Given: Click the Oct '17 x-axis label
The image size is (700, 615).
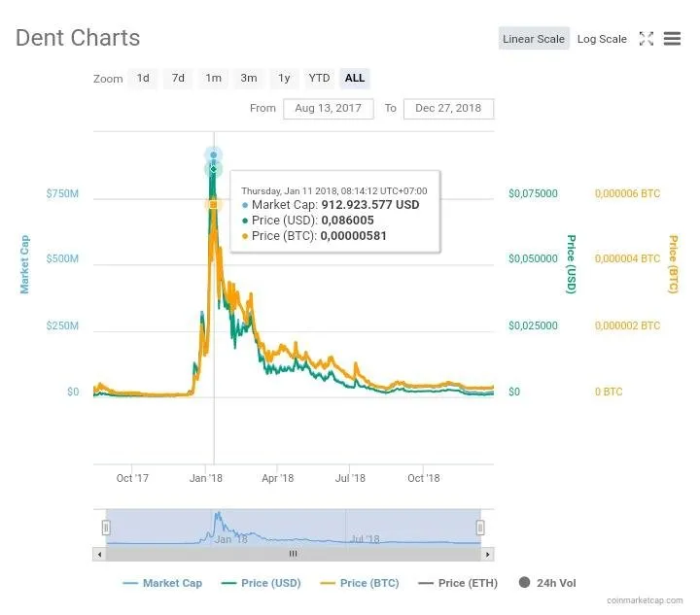Looking at the screenshot, I should coord(132,478).
